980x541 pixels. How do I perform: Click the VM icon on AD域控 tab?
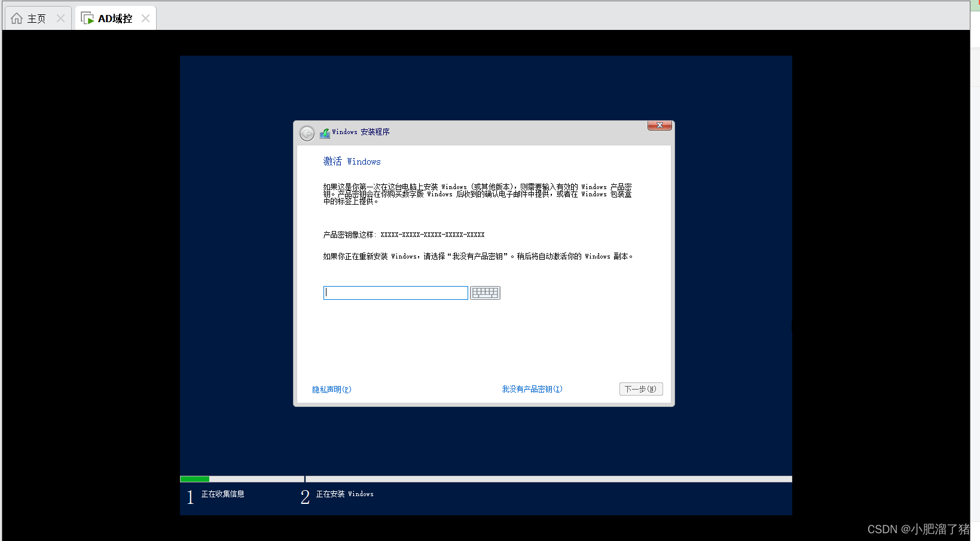87,19
